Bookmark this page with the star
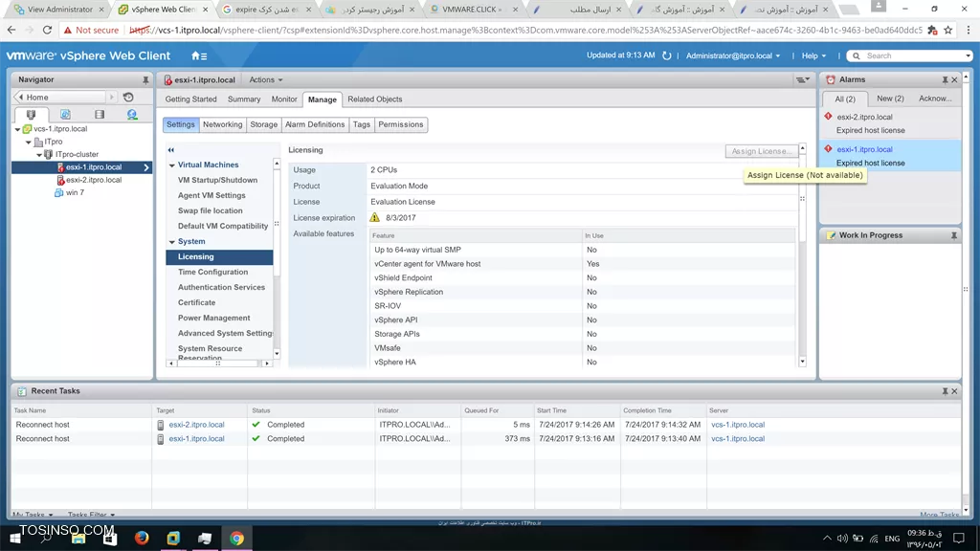 pyautogui.click(x=948, y=30)
